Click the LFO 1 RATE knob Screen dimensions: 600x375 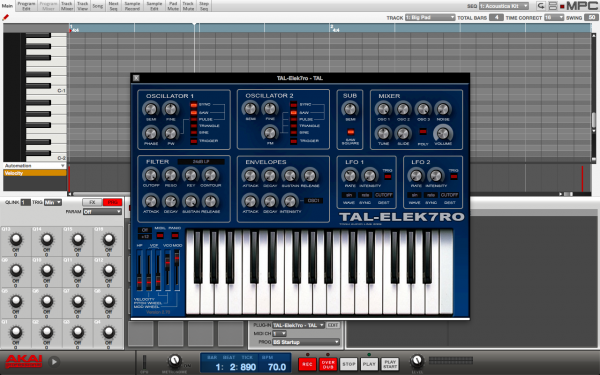point(350,176)
